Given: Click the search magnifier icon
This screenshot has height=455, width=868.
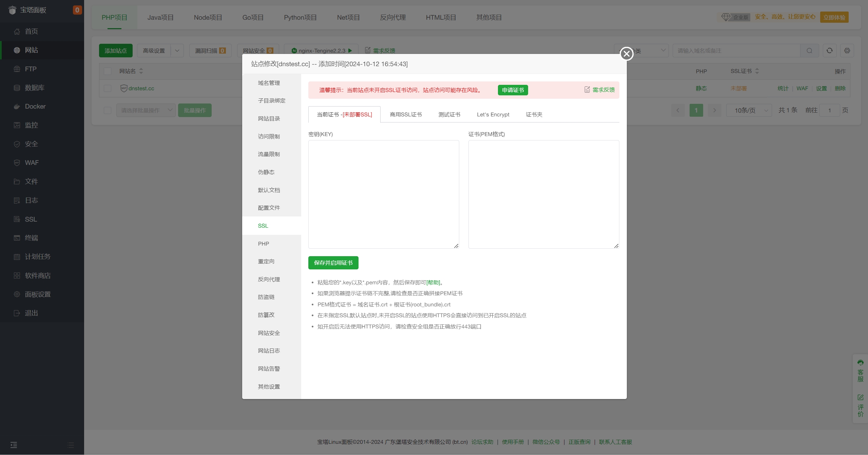Looking at the screenshot, I should pyautogui.click(x=809, y=51).
